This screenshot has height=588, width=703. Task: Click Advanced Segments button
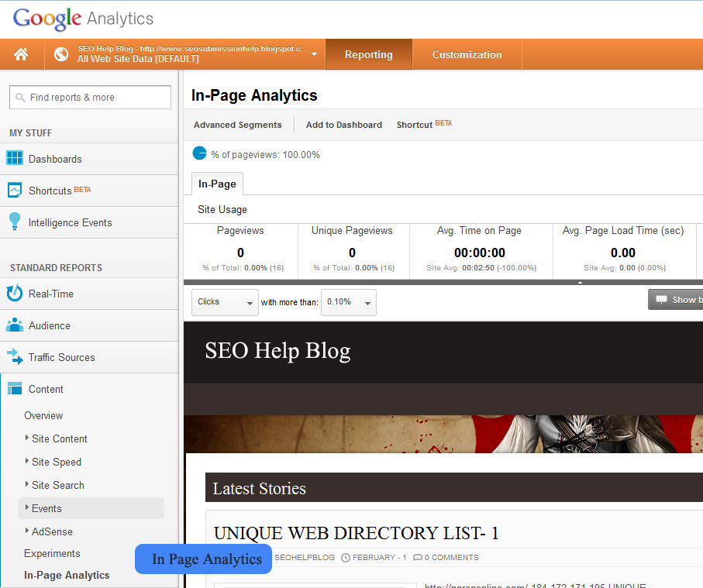click(238, 125)
